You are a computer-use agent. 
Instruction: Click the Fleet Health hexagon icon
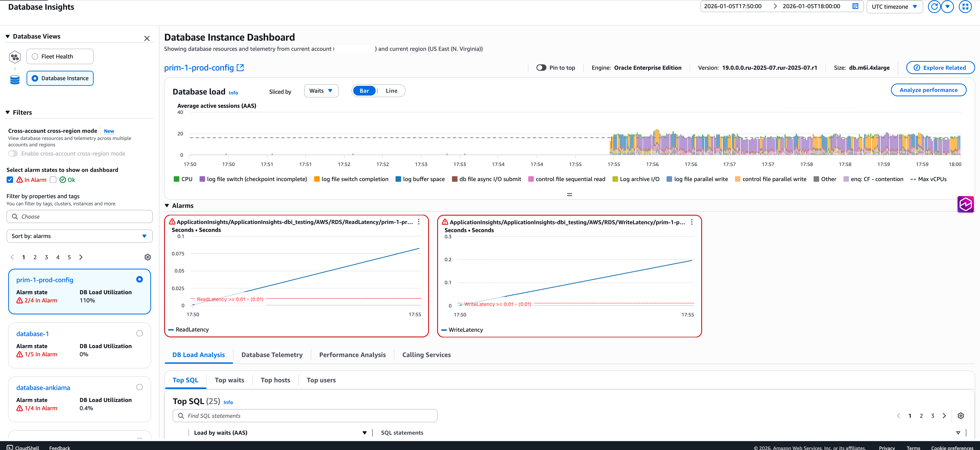(x=15, y=57)
